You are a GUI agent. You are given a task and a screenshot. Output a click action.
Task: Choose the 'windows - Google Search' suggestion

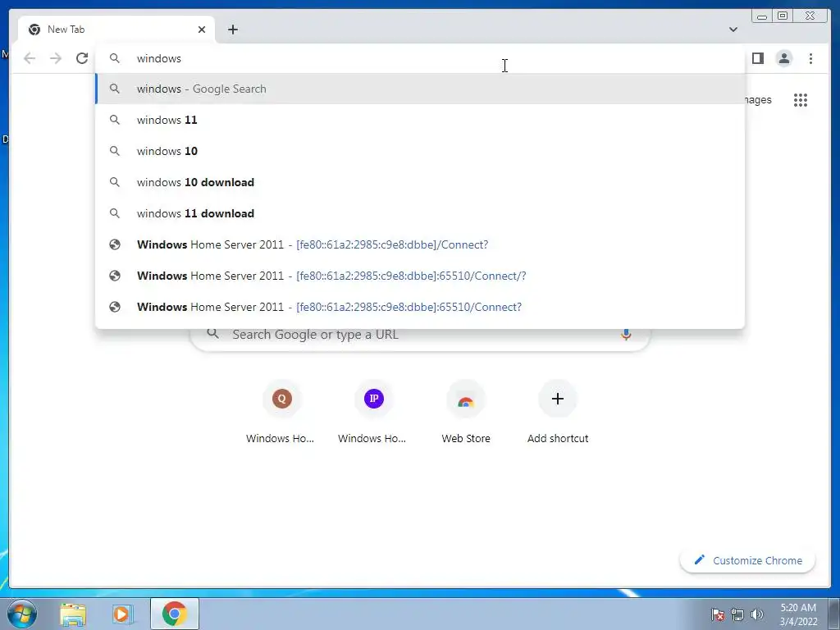(420, 89)
